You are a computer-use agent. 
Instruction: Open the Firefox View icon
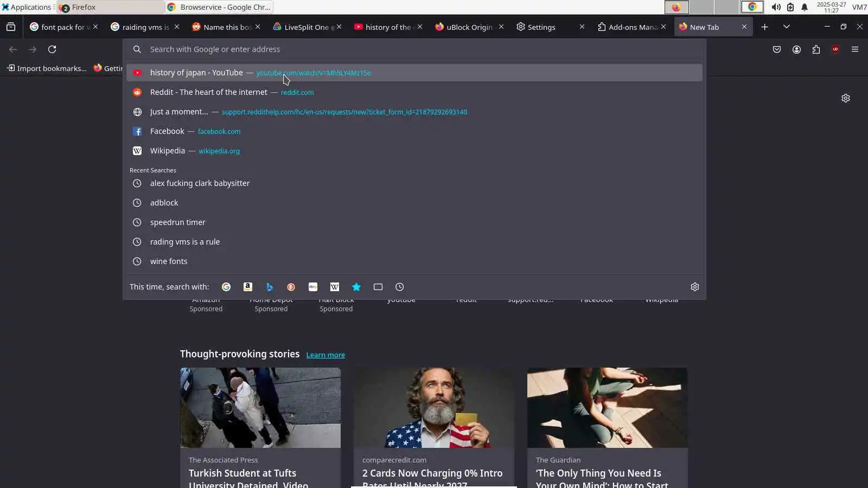(x=11, y=27)
